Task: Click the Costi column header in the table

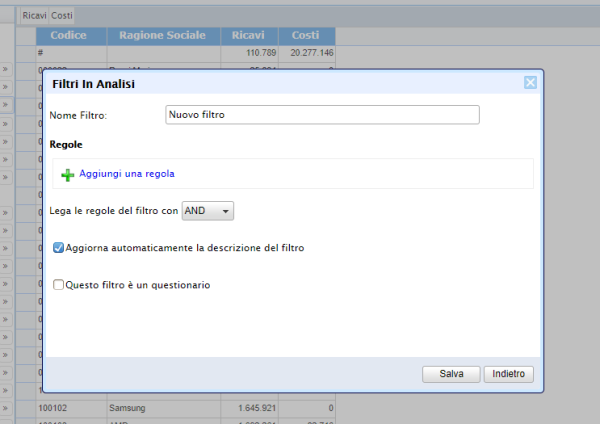Action: (x=306, y=35)
